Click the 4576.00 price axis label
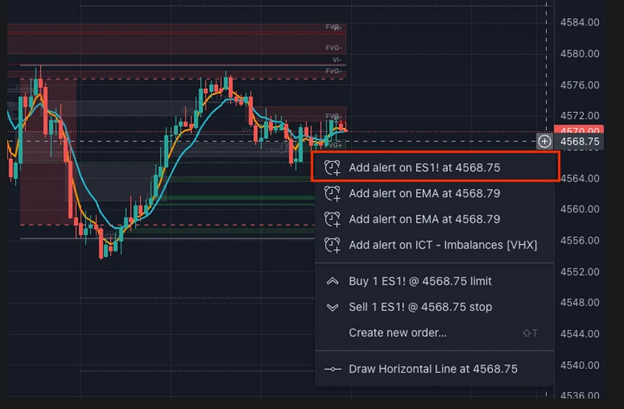 pyautogui.click(x=580, y=85)
